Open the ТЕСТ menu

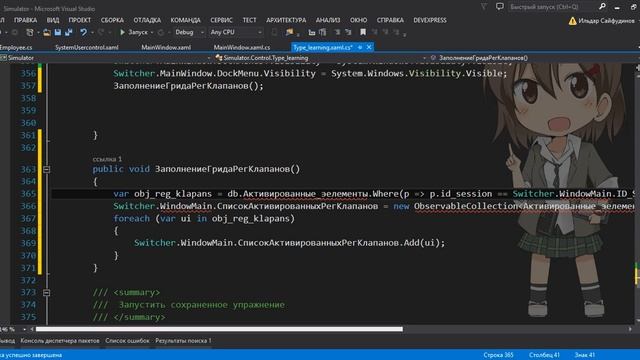click(x=249, y=20)
